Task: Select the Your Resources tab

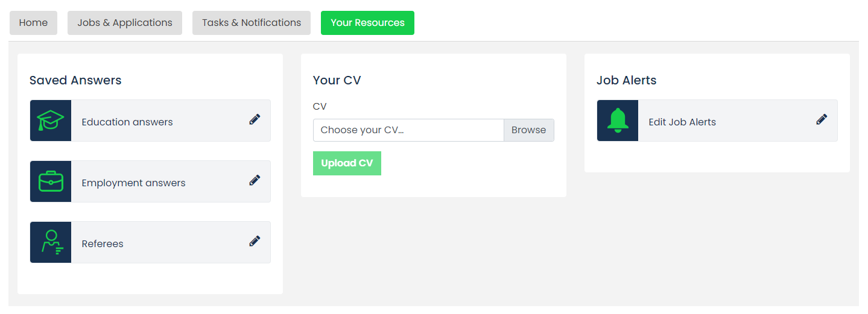Action: pyautogui.click(x=367, y=23)
